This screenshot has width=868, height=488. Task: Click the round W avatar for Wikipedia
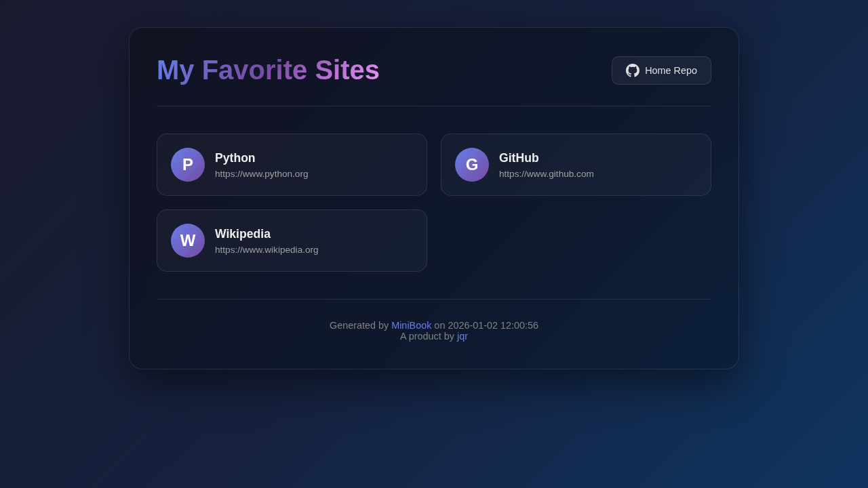(x=188, y=241)
